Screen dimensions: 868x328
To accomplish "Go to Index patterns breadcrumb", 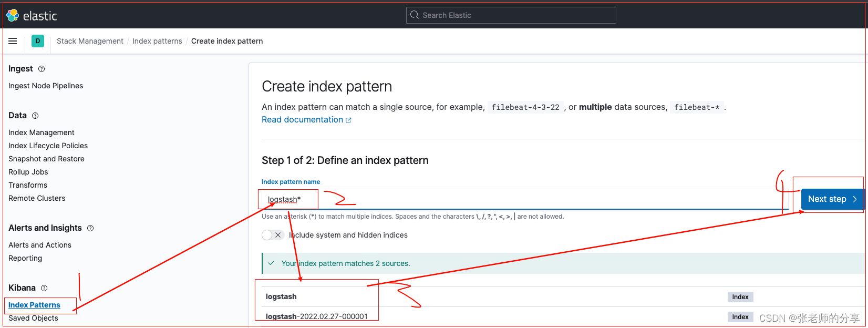I will 157,41.
